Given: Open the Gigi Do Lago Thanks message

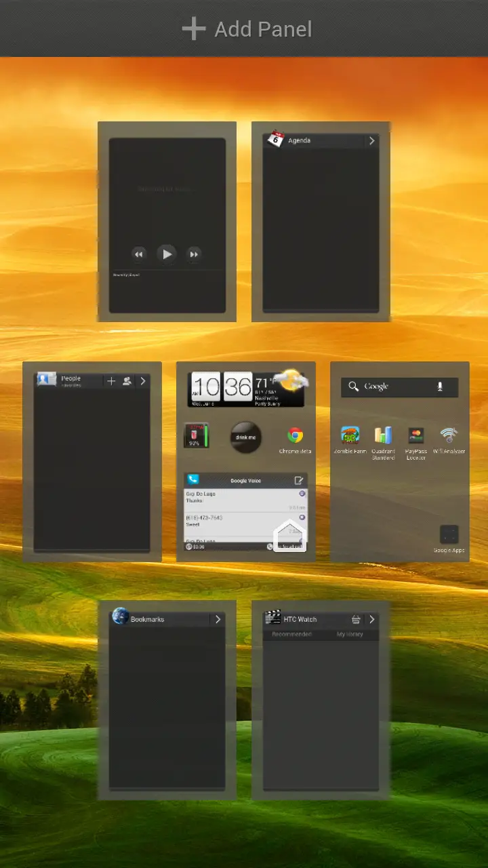Looking at the screenshot, I should [x=245, y=500].
